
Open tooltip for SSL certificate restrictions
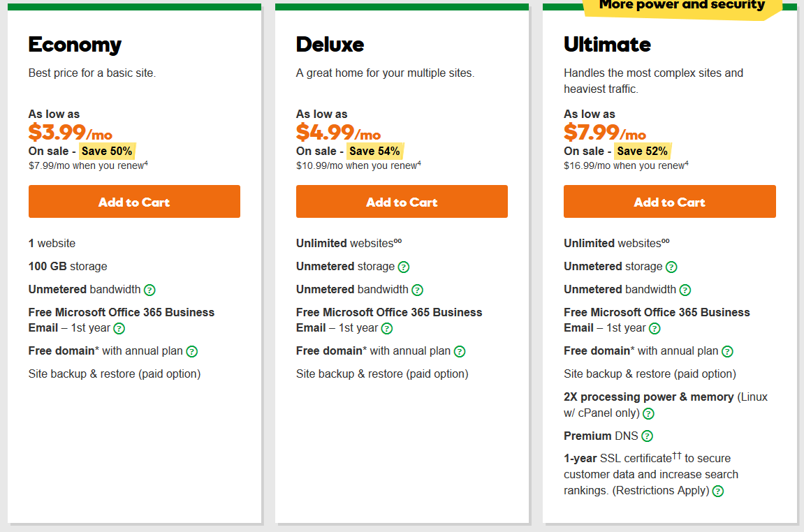(718, 491)
